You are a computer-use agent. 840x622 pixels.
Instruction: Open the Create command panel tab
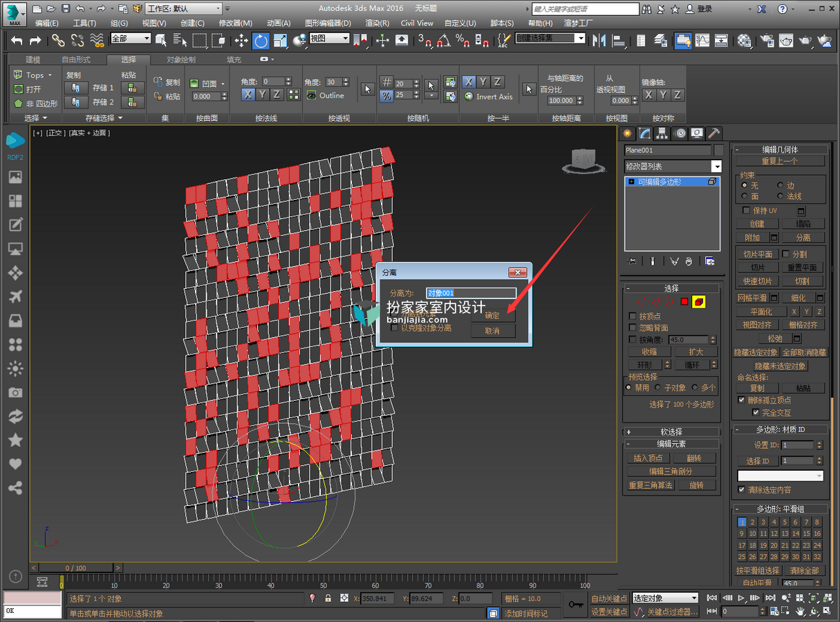click(628, 133)
